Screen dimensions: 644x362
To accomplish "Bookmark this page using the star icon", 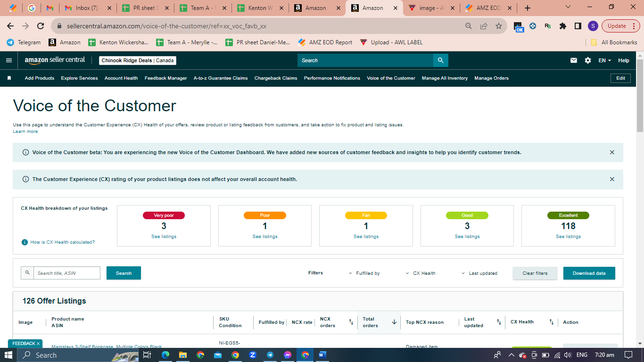I will pos(498,26).
